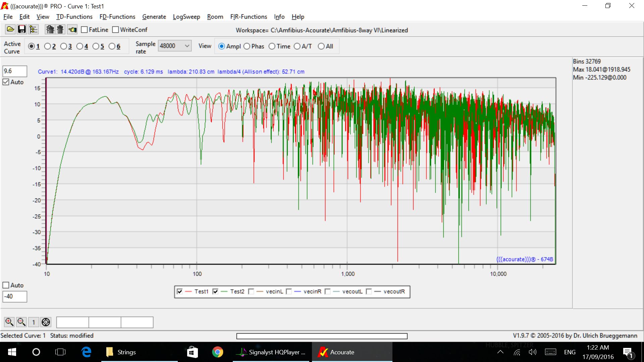The image size is (644, 362).
Task: Save the curve using the floppy disk icon
Action: point(22,29)
